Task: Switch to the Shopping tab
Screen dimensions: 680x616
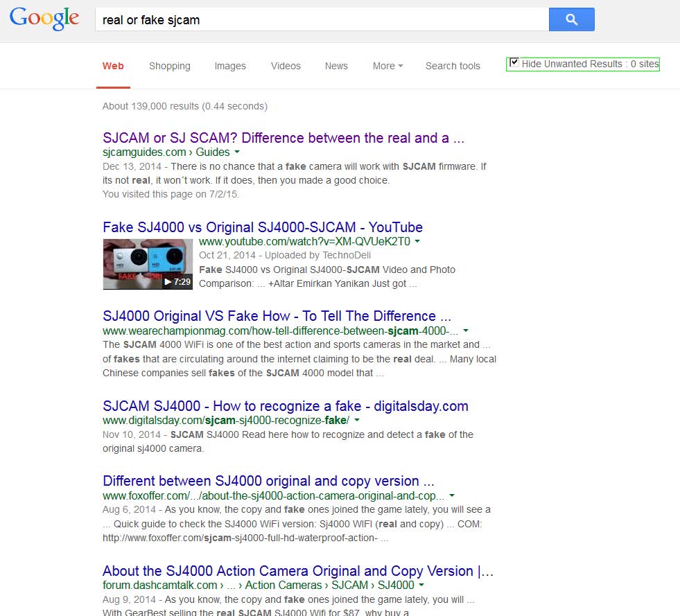Action: (170, 66)
